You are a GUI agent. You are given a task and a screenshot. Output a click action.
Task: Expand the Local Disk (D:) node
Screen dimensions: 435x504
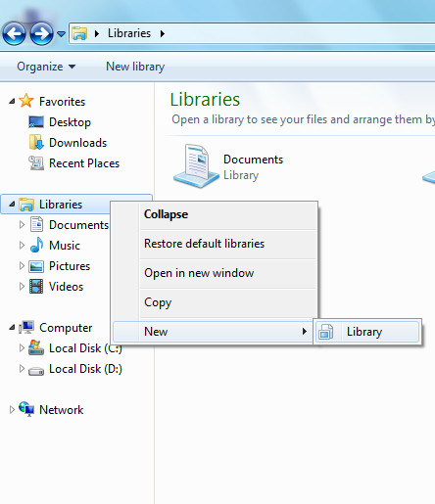click(x=22, y=369)
